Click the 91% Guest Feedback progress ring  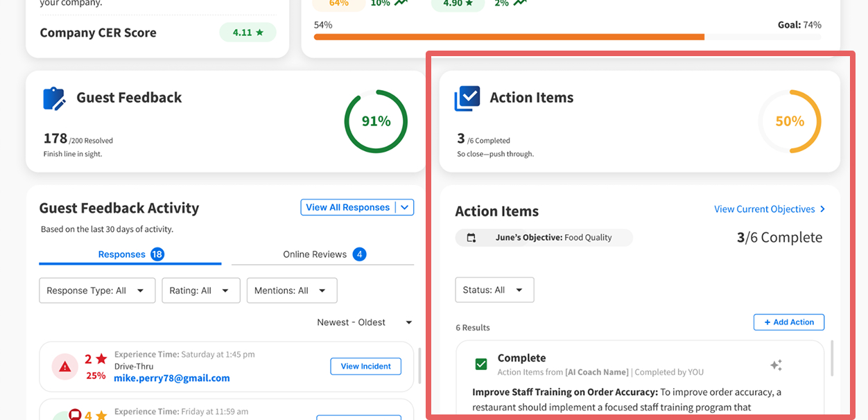click(x=376, y=121)
